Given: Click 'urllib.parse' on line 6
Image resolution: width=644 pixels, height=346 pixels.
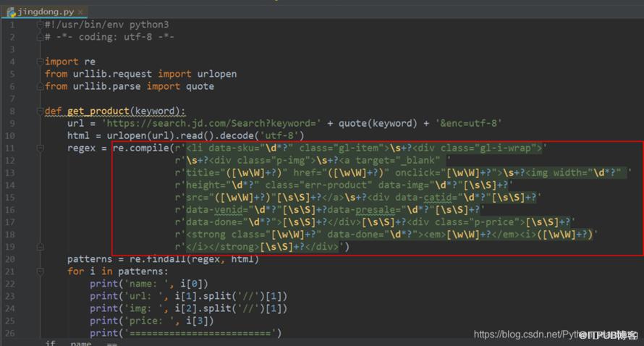Looking at the screenshot, I should point(107,86).
